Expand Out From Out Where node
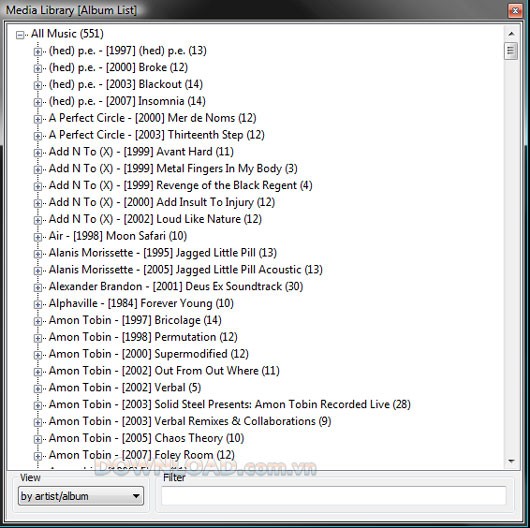The image size is (530, 528). 38,371
